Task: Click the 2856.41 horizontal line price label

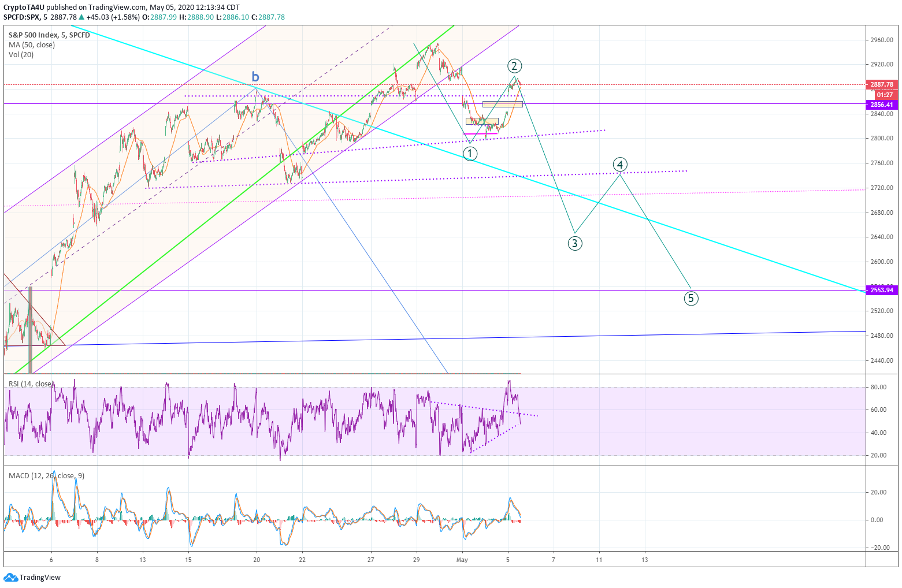Action: (x=882, y=105)
